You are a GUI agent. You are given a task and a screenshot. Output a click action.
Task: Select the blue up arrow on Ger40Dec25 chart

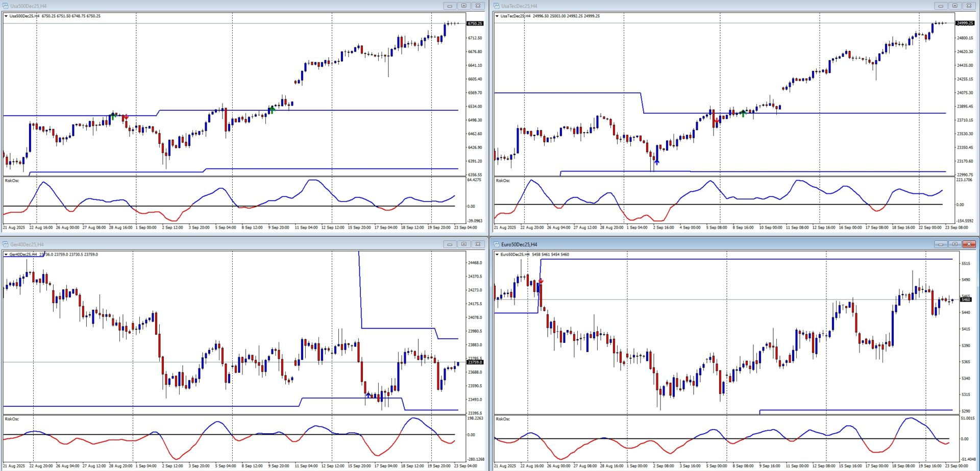[x=369, y=394]
